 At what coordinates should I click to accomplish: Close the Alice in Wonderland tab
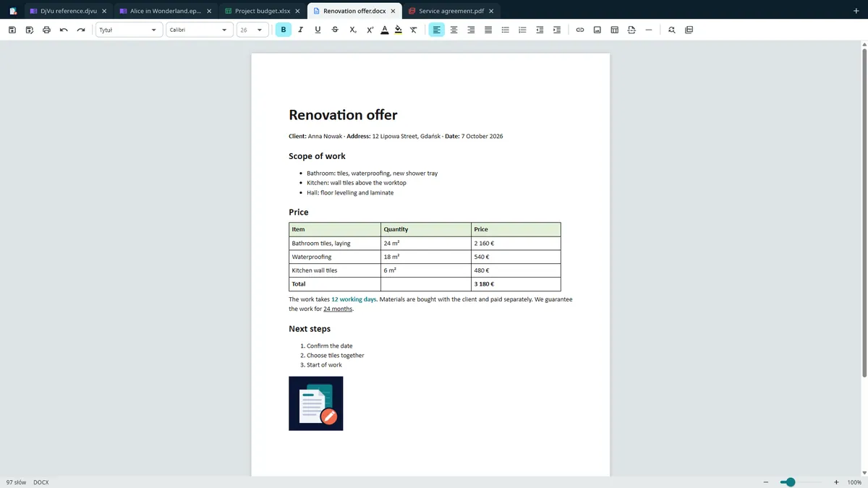pos(209,11)
